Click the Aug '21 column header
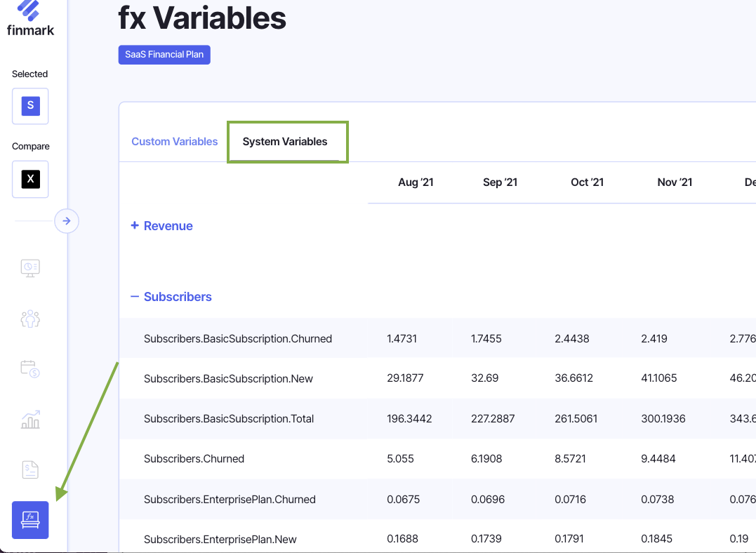Screen dimensions: 756x553 click(416, 182)
